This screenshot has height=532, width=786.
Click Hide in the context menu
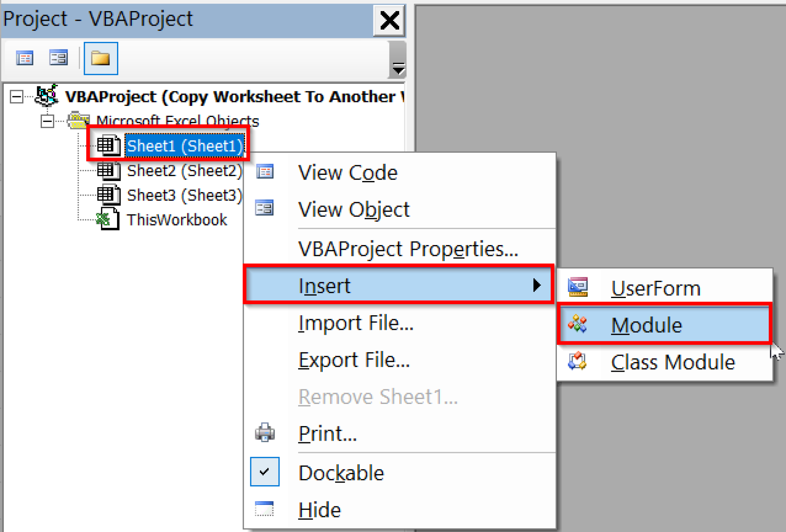(x=320, y=509)
